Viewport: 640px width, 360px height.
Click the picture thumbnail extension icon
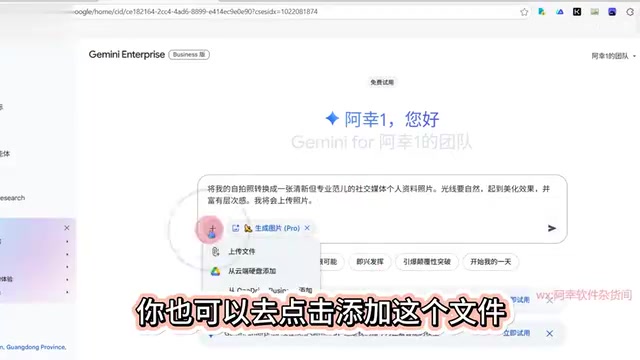pos(595,12)
